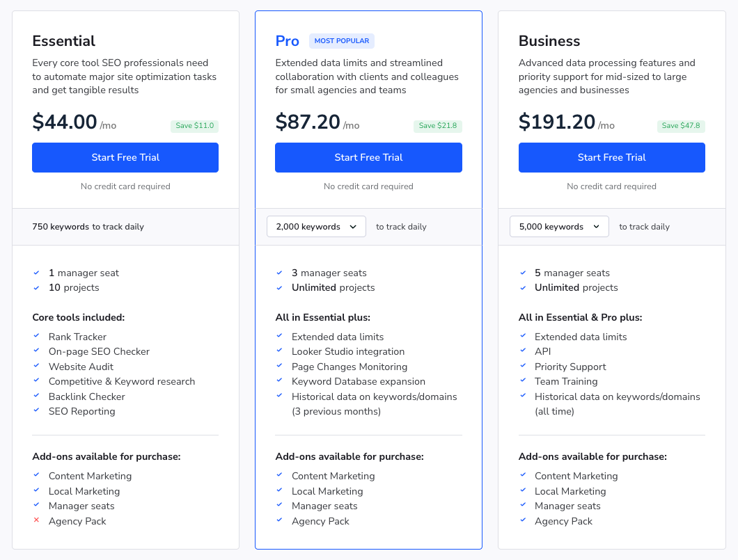The height and width of the screenshot is (560, 738).
Task: Click the checkmark beside Priority Support
Action: pos(522,367)
